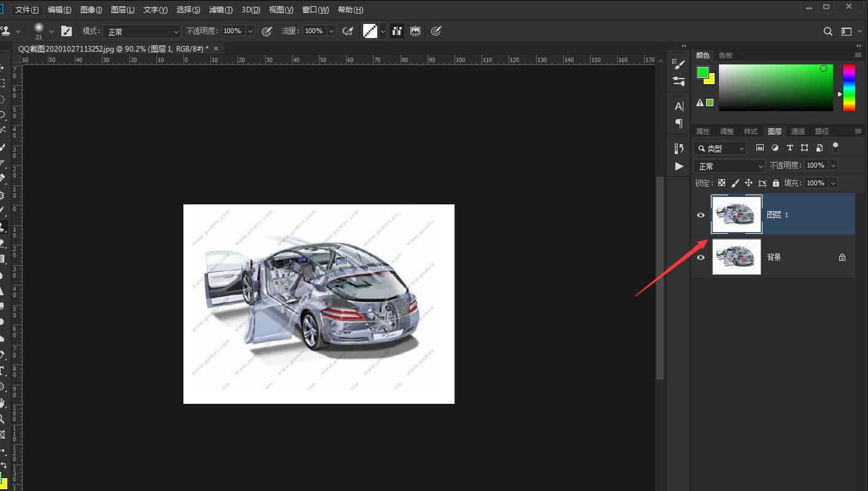Open the Paragraph panel icon
Screen dimensions: 868x491
point(678,123)
